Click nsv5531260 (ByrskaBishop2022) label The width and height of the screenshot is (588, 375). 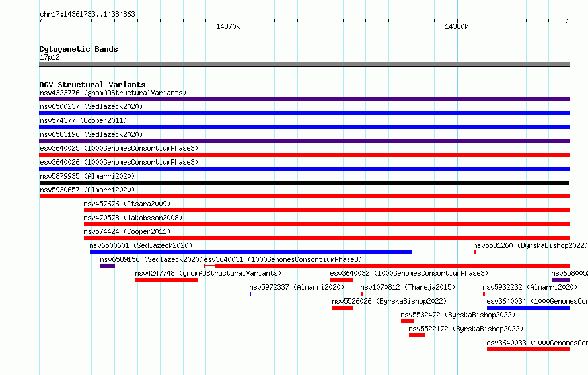coord(531,245)
